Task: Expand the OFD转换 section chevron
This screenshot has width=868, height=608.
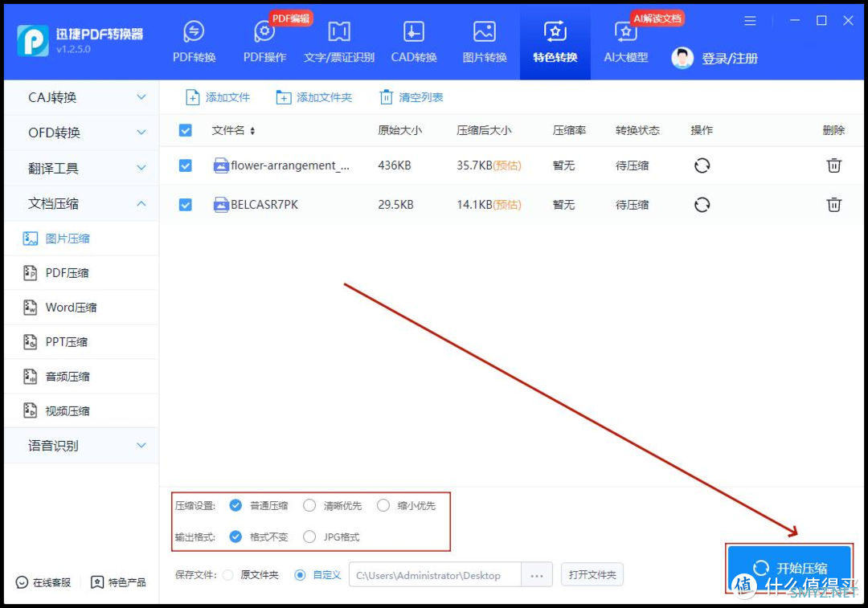Action: point(141,133)
